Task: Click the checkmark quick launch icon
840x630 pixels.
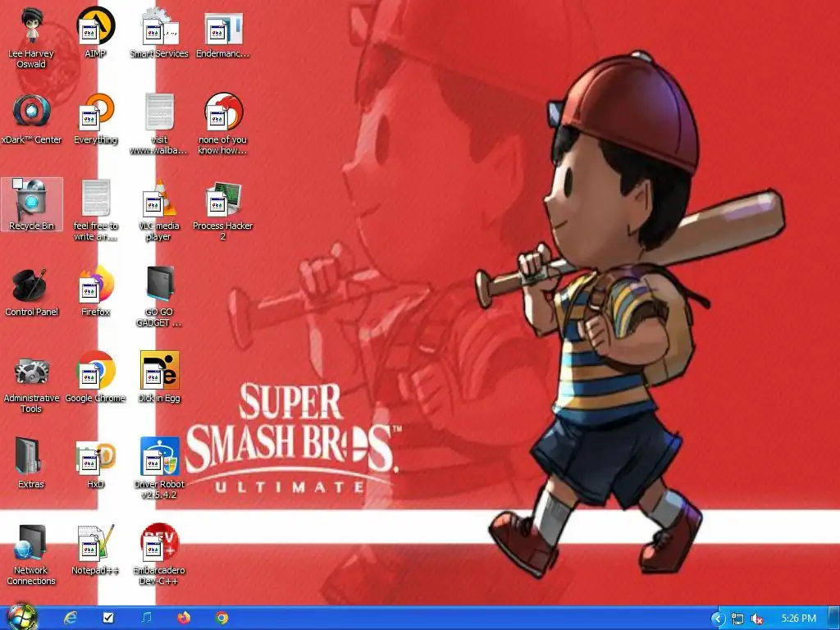Action: click(x=107, y=619)
